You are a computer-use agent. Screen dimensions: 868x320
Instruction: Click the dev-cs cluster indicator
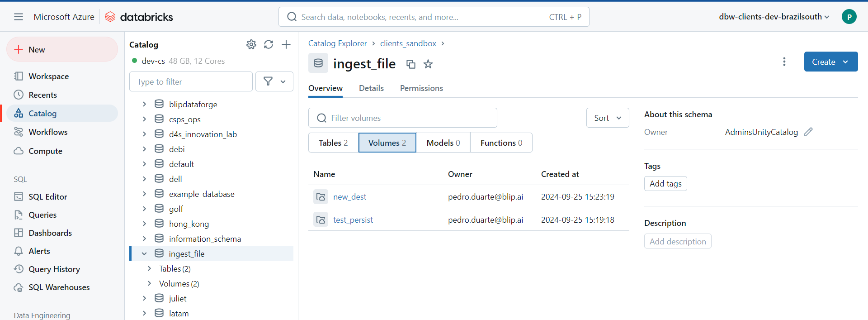[x=178, y=61]
